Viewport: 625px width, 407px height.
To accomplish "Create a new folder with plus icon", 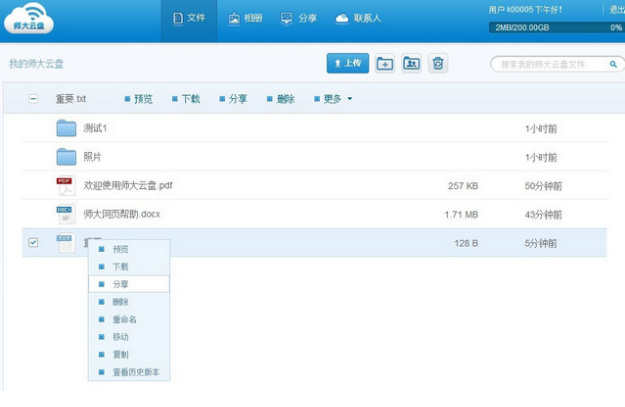I will (x=385, y=63).
